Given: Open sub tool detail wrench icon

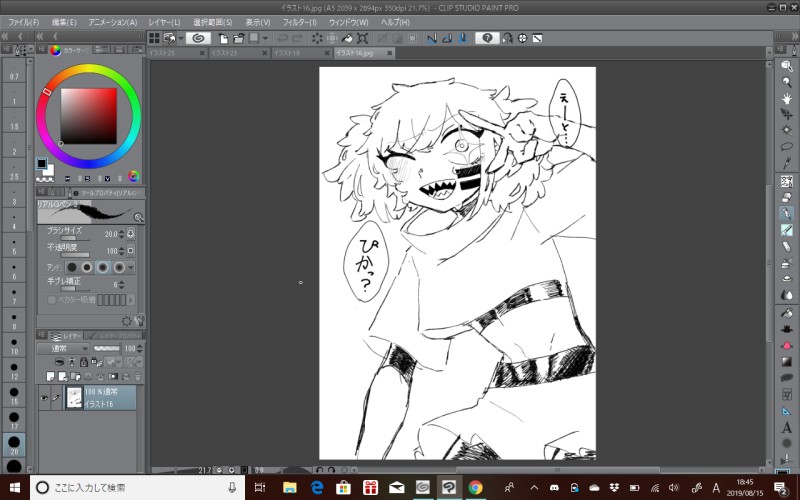Looking at the screenshot, I should [x=140, y=320].
